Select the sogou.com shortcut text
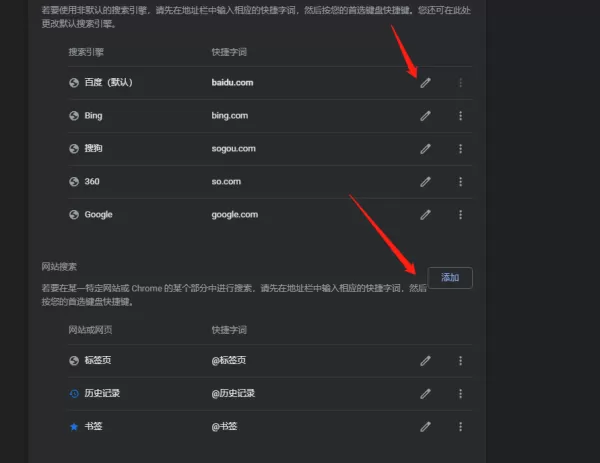This screenshot has width=600, height=463. tap(233, 148)
